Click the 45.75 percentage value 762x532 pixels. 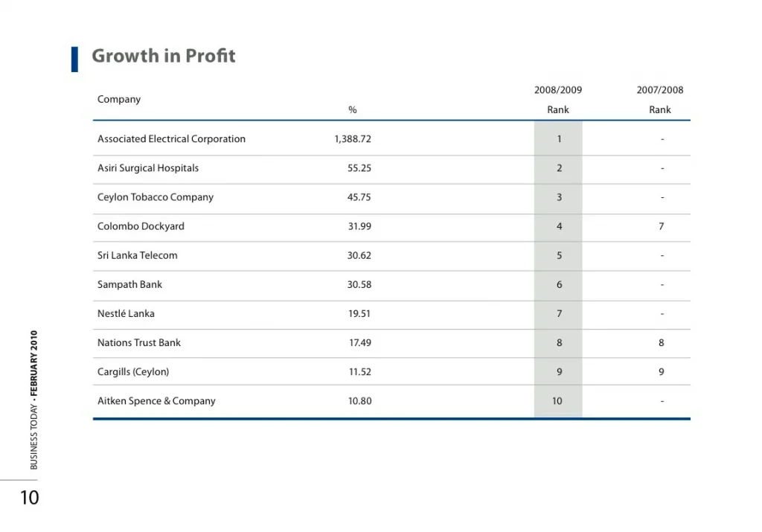[x=359, y=197]
